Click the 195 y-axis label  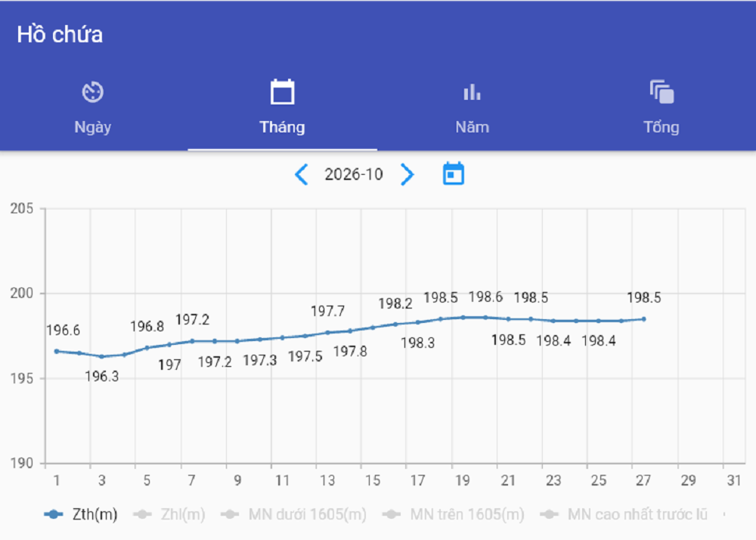pos(22,378)
